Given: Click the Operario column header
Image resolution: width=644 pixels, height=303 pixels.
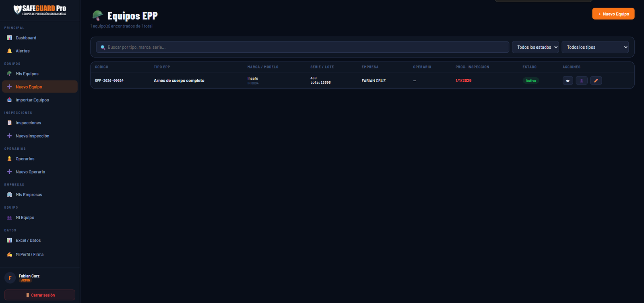Looking at the screenshot, I should pyautogui.click(x=422, y=67).
